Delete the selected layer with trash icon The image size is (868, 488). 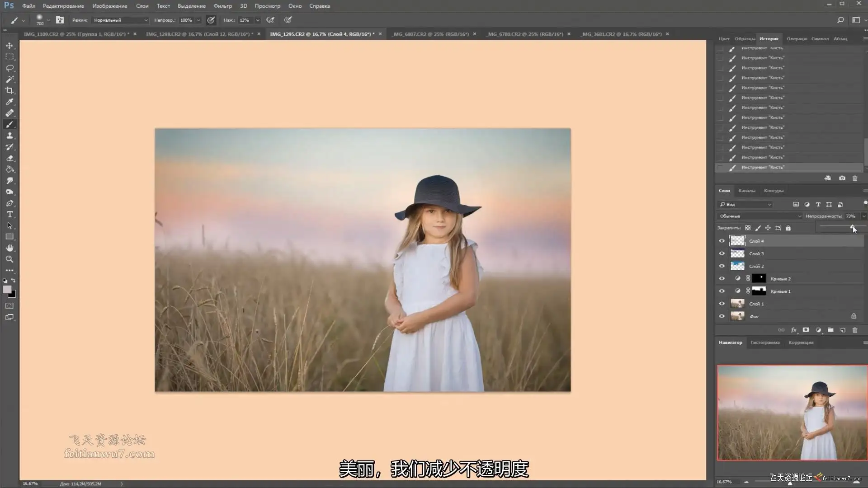(855, 330)
